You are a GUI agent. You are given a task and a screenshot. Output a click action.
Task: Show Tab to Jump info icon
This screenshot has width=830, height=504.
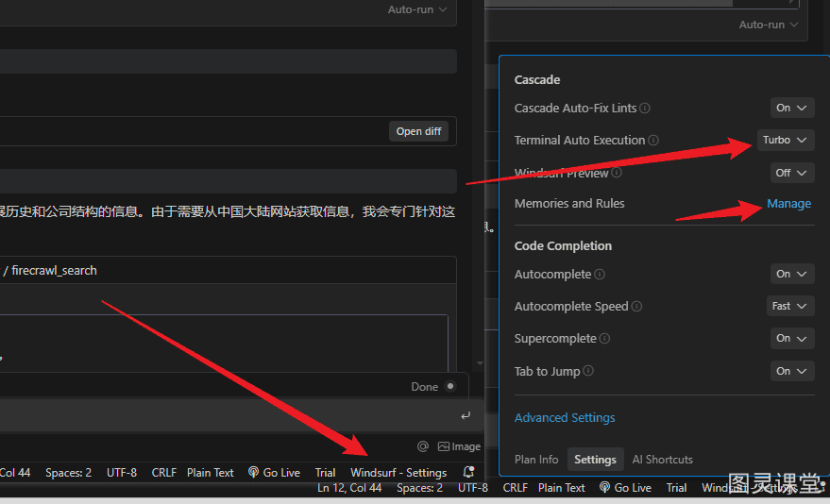pyautogui.click(x=588, y=371)
